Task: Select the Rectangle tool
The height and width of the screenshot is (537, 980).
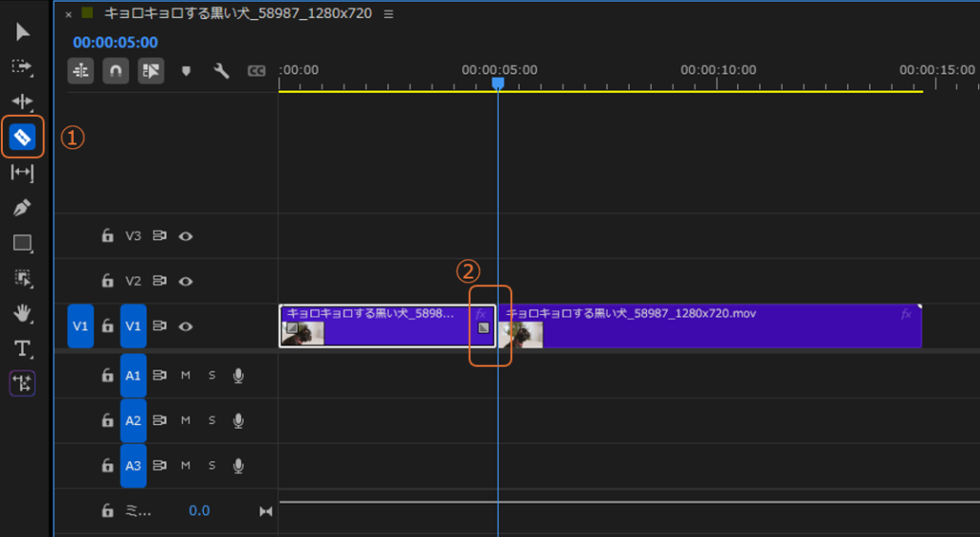Action: click(22, 243)
